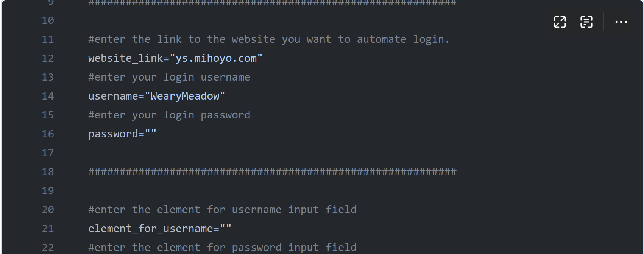Place cursor inside the empty password quotes
Screen dimensions: 644x254
[151, 134]
